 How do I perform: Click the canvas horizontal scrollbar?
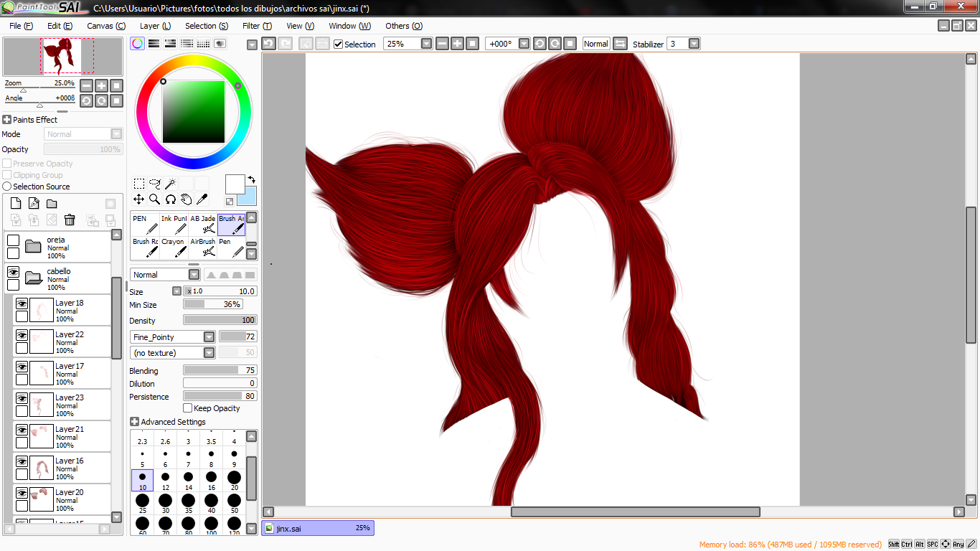click(x=635, y=512)
